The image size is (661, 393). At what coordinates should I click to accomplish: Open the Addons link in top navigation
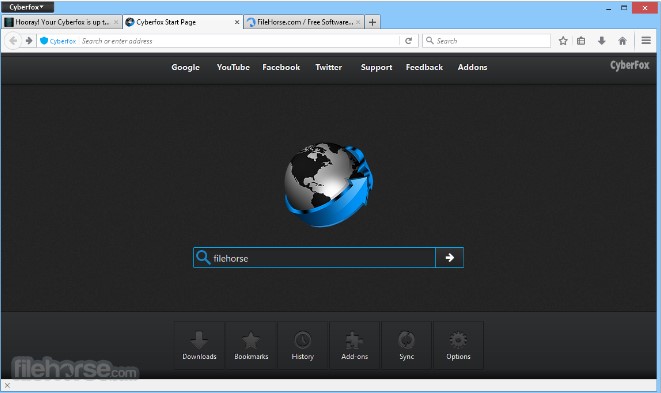pyautogui.click(x=473, y=67)
